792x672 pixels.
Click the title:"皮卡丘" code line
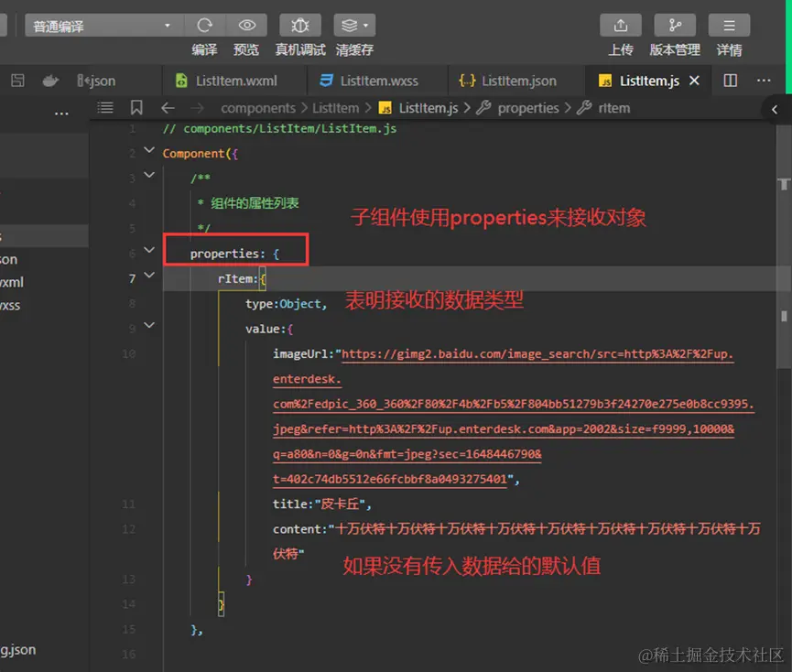[322, 504]
